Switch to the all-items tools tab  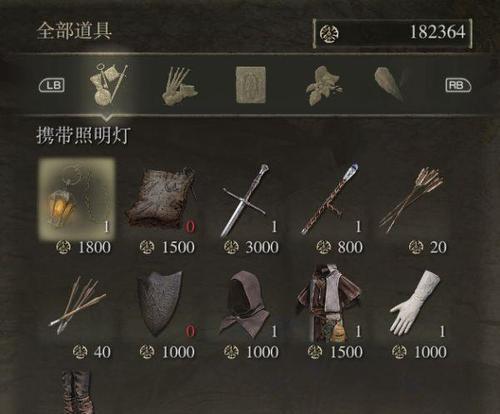point(107,85)
